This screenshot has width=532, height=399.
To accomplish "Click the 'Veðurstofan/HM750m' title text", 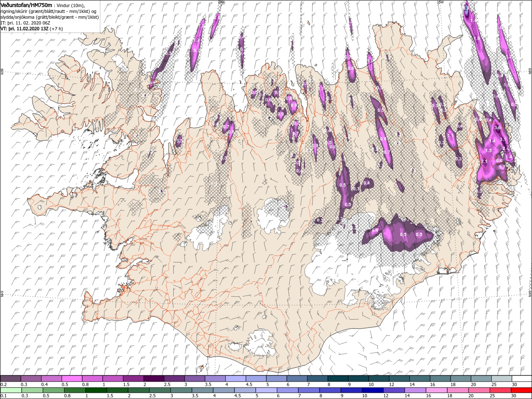I will pos(27,5).
